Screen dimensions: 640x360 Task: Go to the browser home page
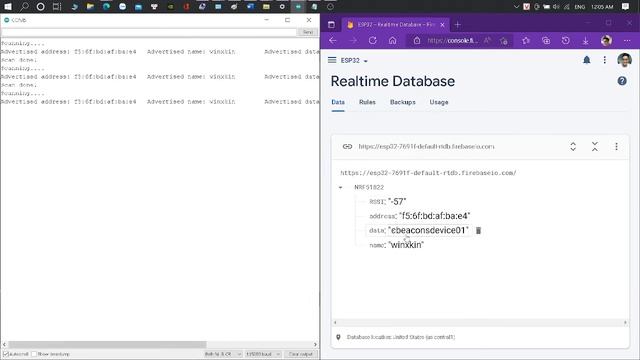tap(392, 40)
